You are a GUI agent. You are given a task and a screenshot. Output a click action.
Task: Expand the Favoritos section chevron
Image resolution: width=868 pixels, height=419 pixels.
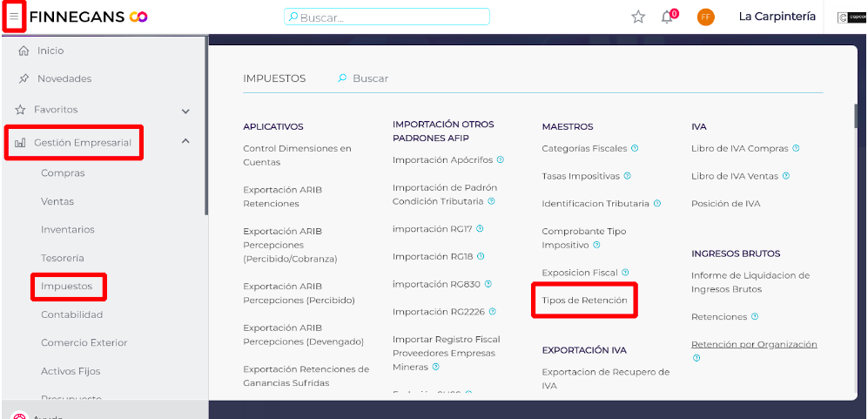186,112
